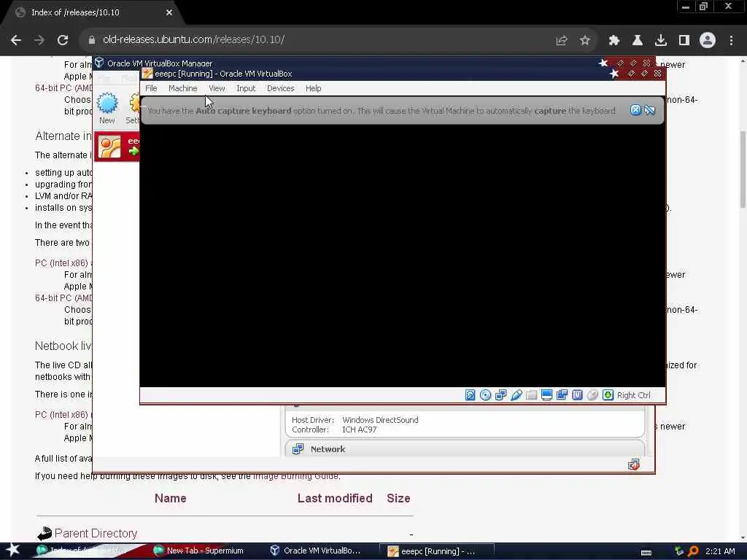Screen dimensions: 747x560
Task: Open the Parent Directory link
Action: [96, 533]
